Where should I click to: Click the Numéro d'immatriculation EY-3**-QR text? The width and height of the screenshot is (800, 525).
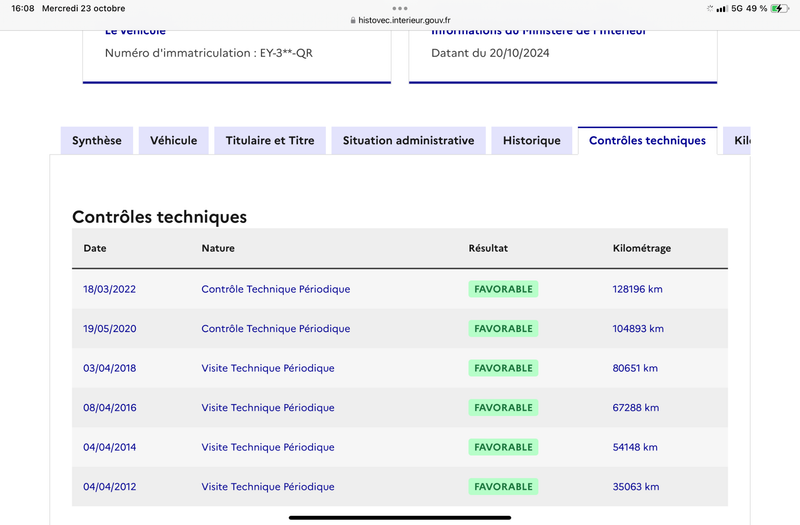(209, 53)
